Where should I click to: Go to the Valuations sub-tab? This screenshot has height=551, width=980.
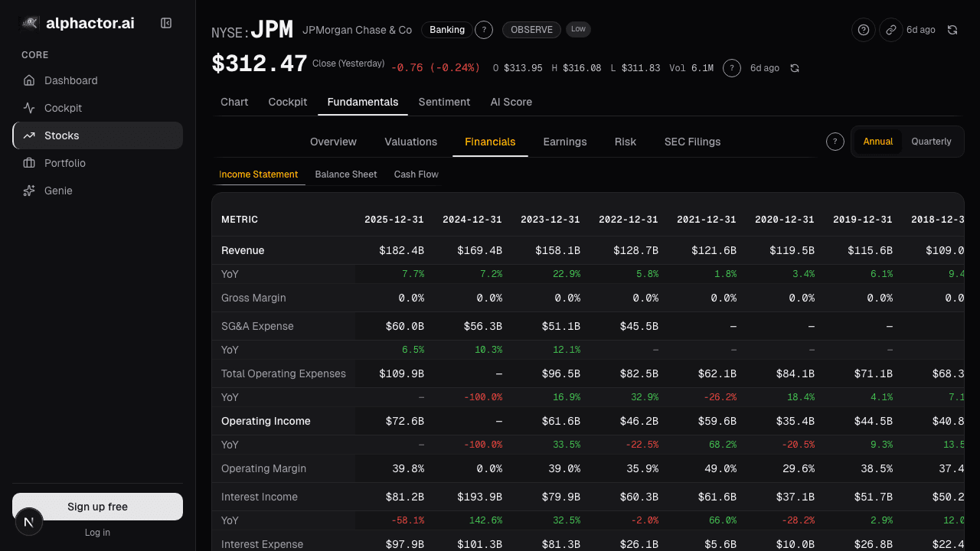[x=411, y=142]
